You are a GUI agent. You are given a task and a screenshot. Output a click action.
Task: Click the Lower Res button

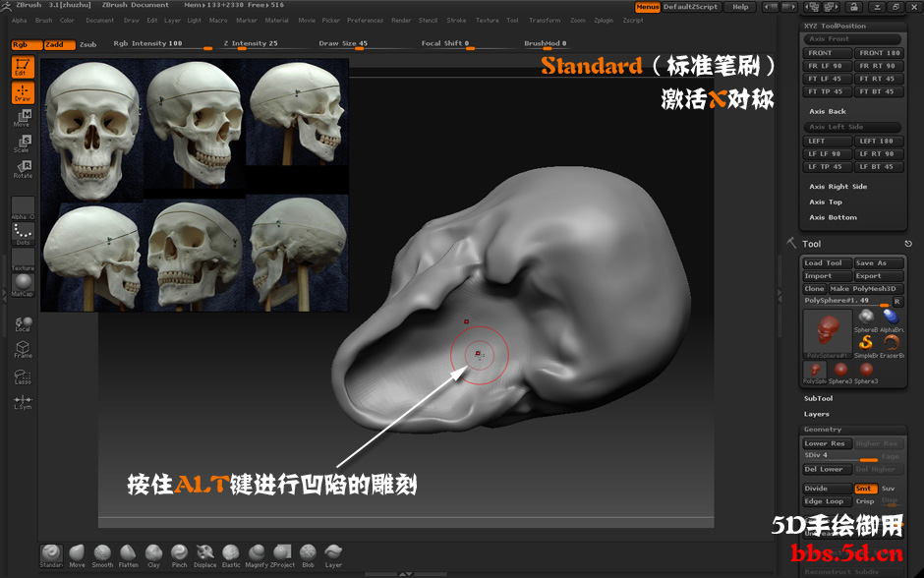[827, 443]
